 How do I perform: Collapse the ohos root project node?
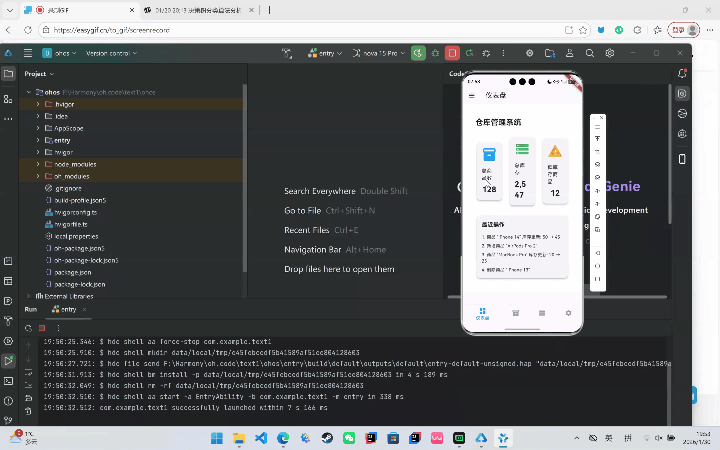pos(28,92)
